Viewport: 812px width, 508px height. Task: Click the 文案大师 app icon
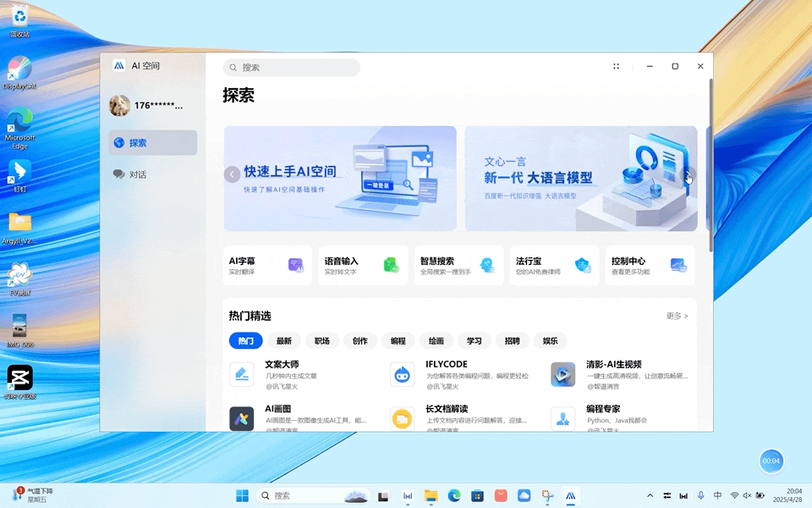(242, 374)
